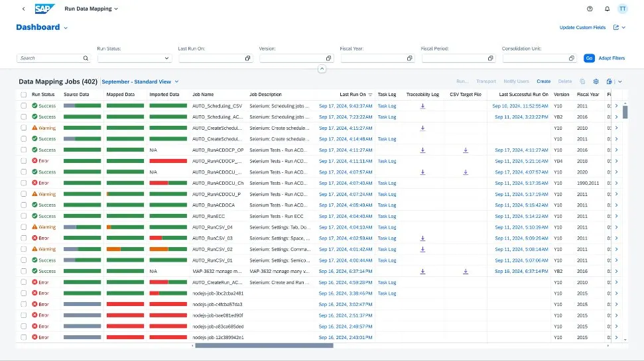Open Task Log link for AUTO_RunCSV_04

pyautogui.click(x=387, y=227)
